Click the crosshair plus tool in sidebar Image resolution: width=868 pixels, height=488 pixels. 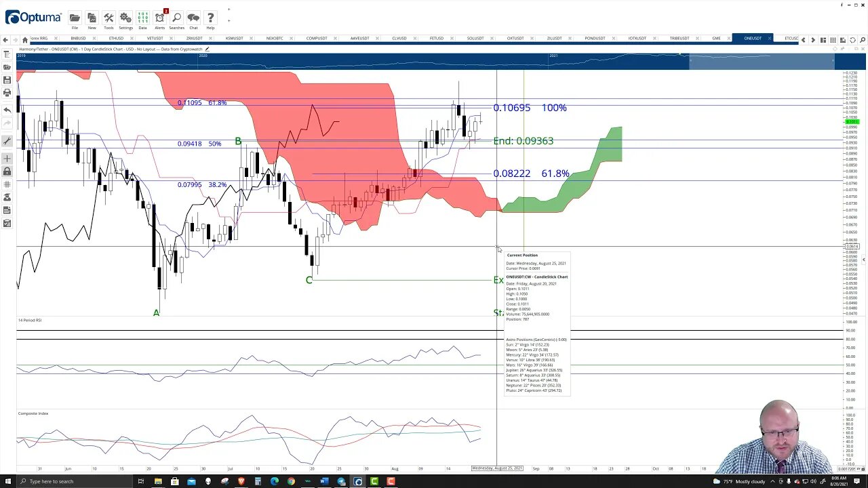[7, 159]
